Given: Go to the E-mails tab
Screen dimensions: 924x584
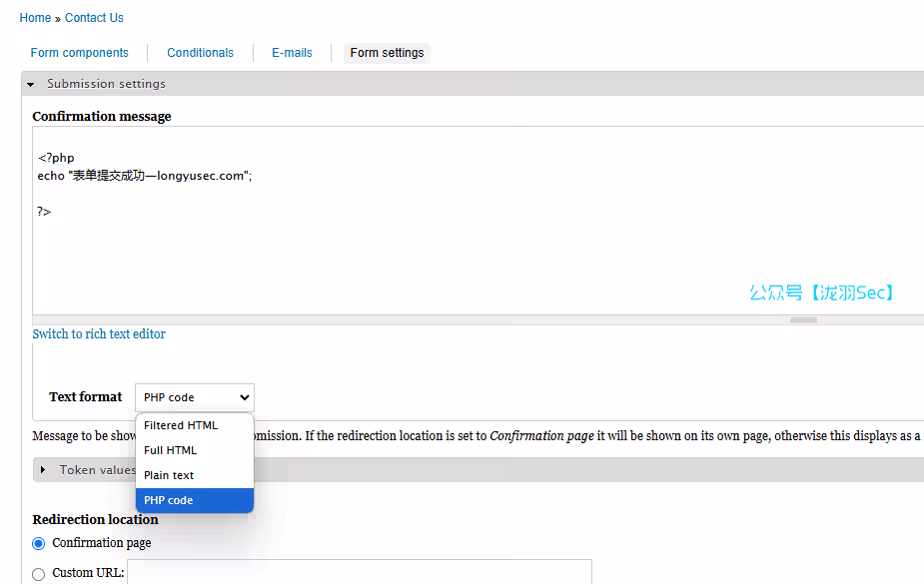Looking at the screenshot, I should coord(292,53).
